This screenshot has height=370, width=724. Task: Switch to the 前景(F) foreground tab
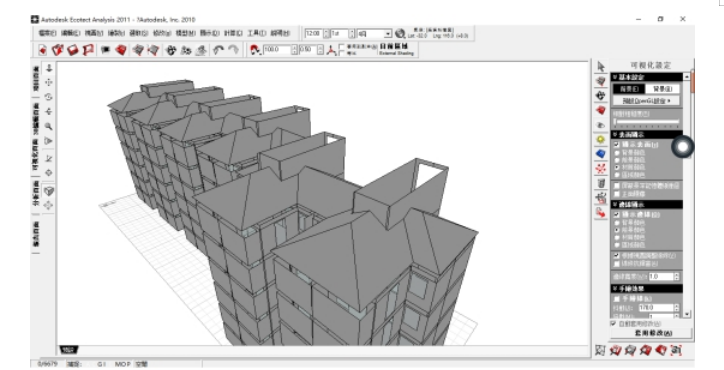[x=629, y=89]
